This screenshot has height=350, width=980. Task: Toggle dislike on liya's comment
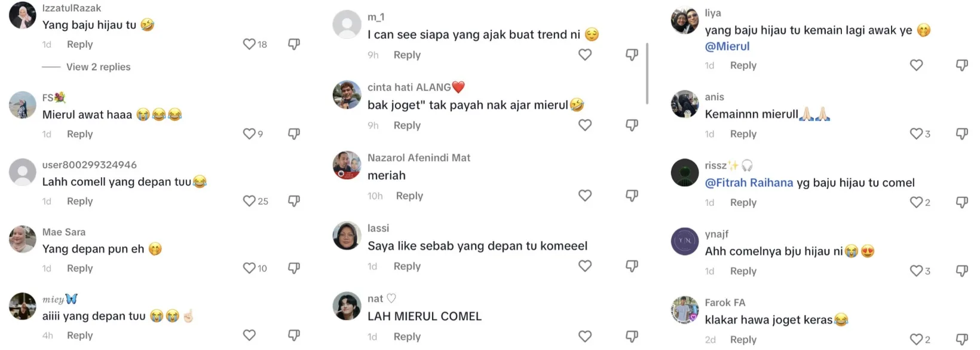pos(961,65)
